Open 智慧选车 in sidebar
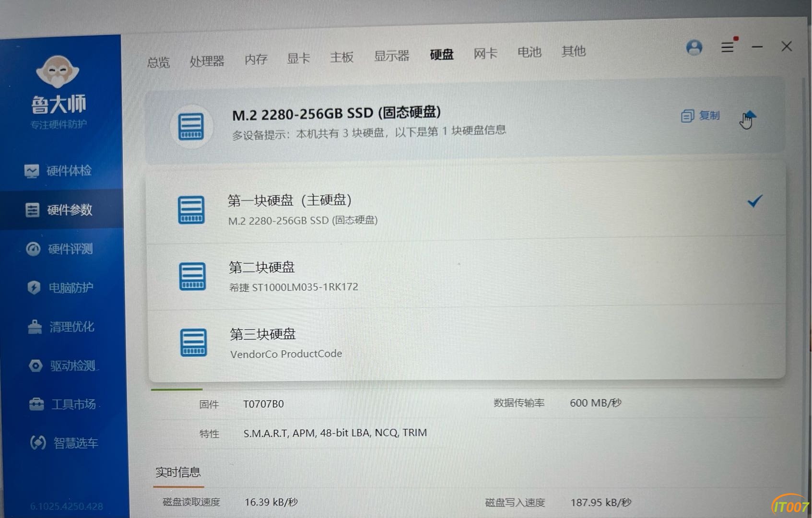 coord(64,443)
